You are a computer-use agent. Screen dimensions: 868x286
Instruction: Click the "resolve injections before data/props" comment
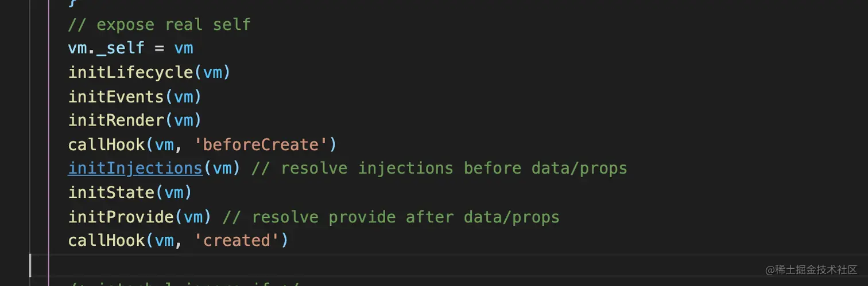tap(439, 169)
